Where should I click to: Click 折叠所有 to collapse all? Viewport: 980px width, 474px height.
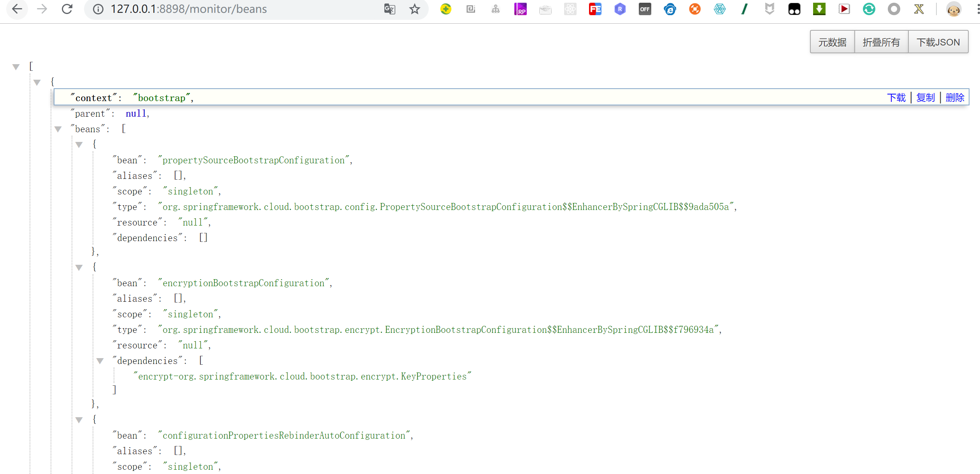(x=881, y=42)
